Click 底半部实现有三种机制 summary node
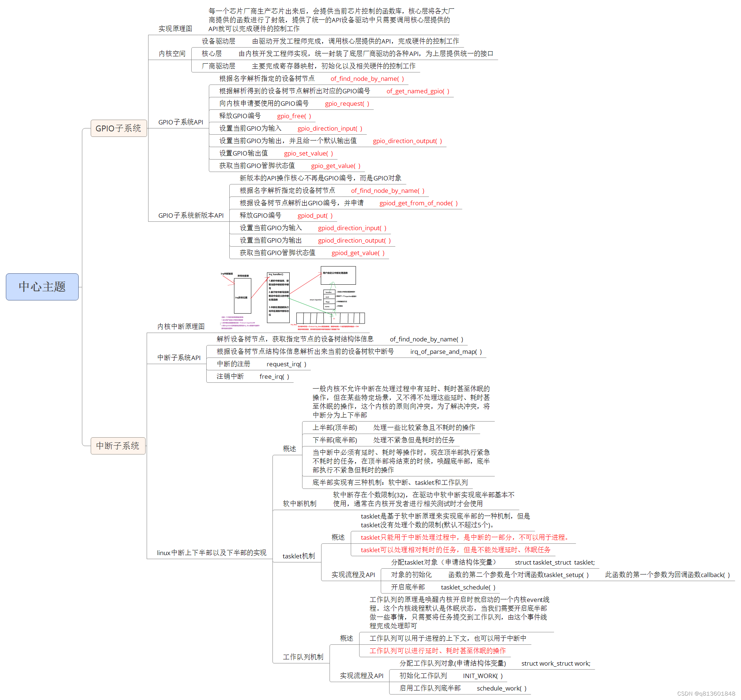This screenshot has height=700, width=741. click(390, 483)
